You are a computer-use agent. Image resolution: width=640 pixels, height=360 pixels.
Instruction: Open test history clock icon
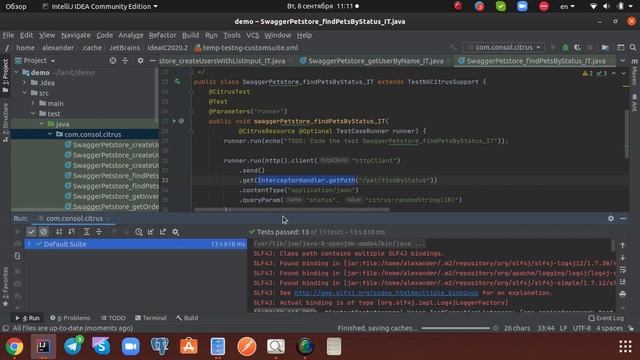click(x=139, y=232)
